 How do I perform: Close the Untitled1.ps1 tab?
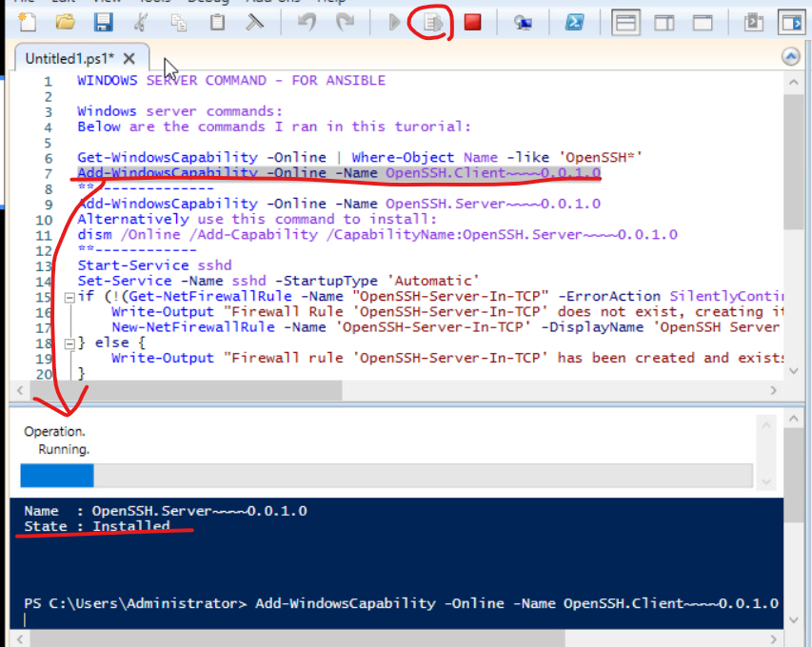click(x=129, y=58)
